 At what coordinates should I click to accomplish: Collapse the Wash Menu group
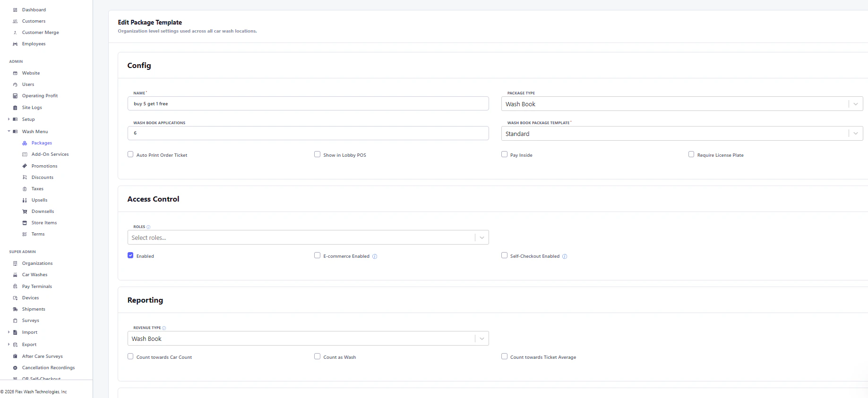tap(9, 132)
